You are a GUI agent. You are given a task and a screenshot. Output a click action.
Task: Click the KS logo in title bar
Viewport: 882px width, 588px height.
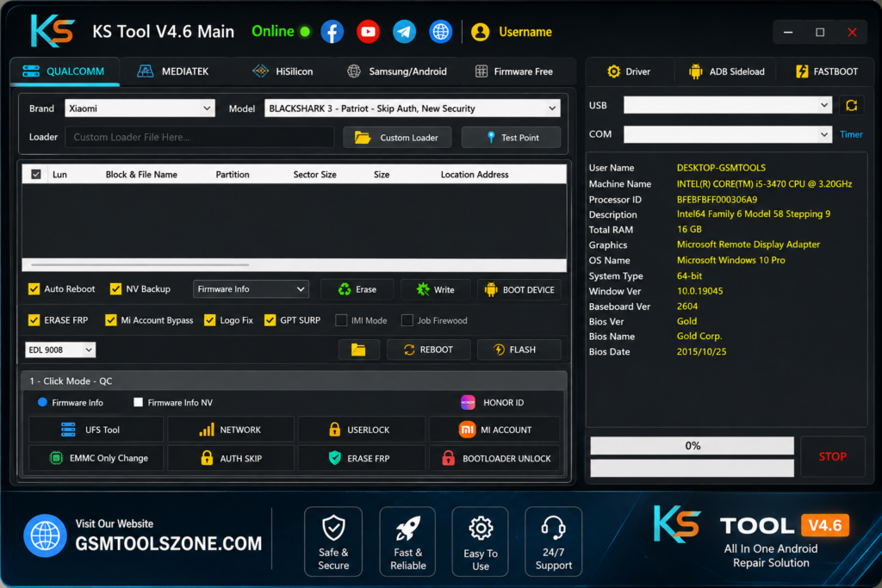pyautogui.click(x=53, y=31)
